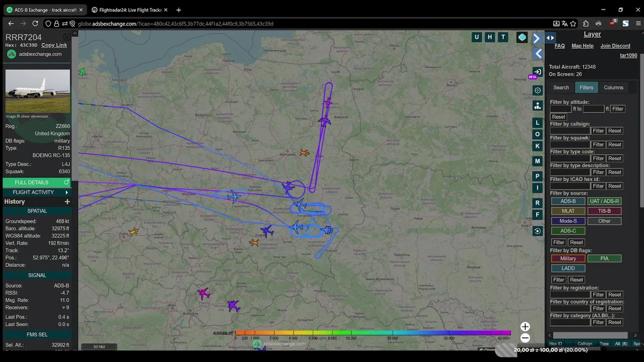Toggle the K map option button
The image size is (644, 362).
click(x=537, y=146)
